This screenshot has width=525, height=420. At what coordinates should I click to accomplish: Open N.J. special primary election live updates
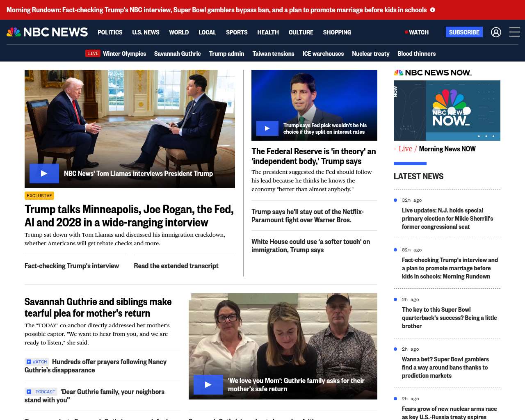tap(447, 219)
